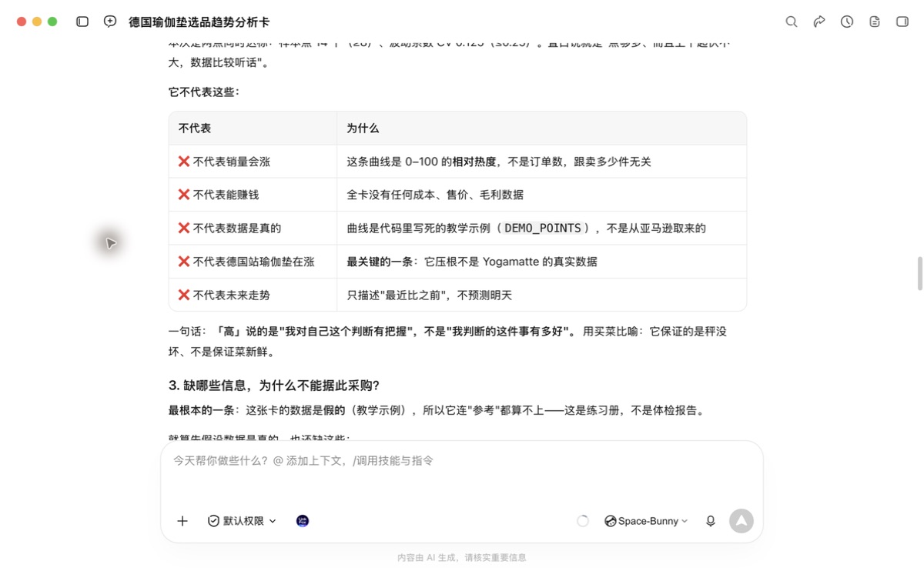This screenshot has height=571, width=924.
Task: Click the cell 不代表能赚钱
Action: 253,195
